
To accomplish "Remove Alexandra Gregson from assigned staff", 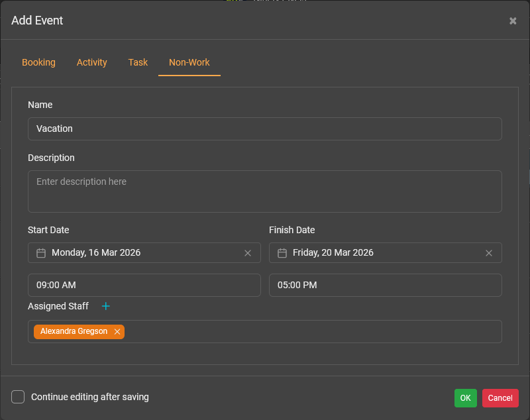I will click(117, 332).
